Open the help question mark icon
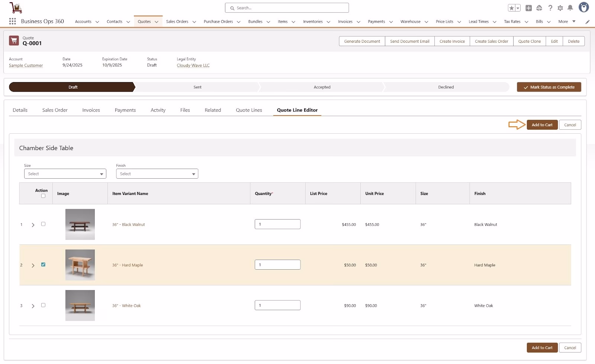 pos(550,8)
